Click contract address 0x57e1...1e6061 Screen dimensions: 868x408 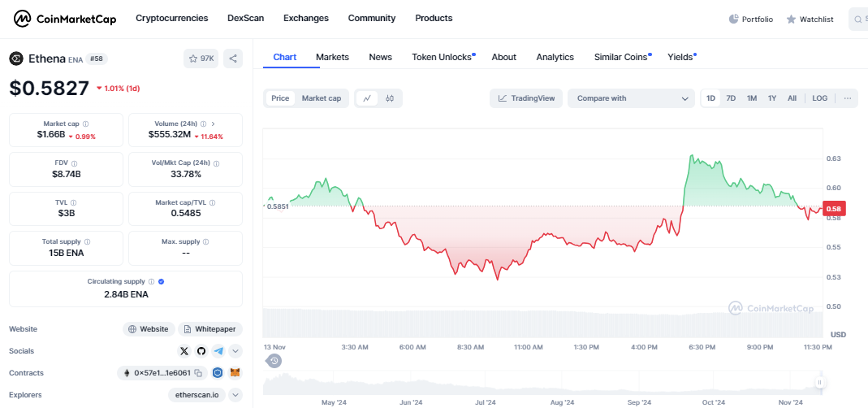[162, 373]
